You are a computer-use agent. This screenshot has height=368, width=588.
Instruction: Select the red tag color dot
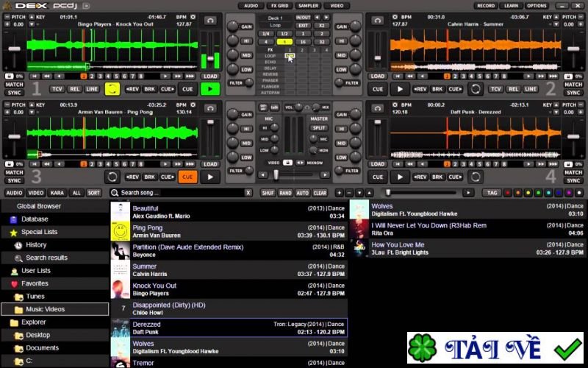tap(508, 193)
